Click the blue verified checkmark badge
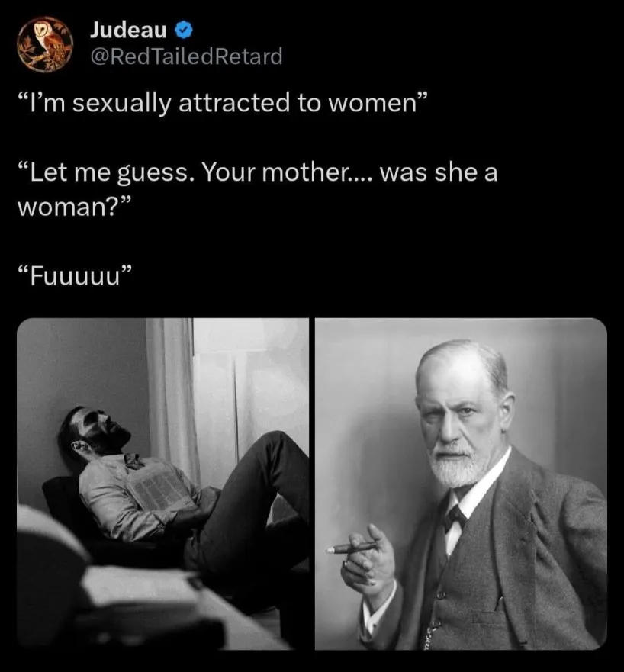The width and height of the screenshot is (624, 672). [184, 30]
